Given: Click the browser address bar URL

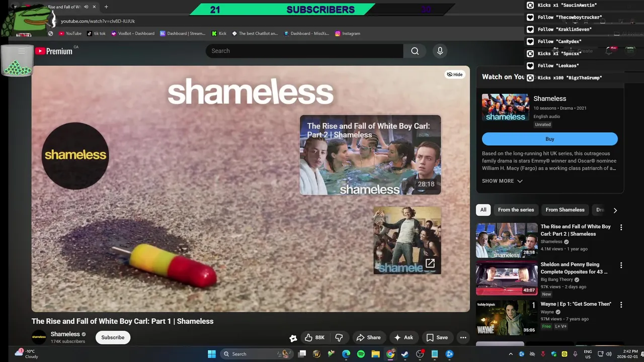Looking at the screenshot, I should click(x=98, y=21).
